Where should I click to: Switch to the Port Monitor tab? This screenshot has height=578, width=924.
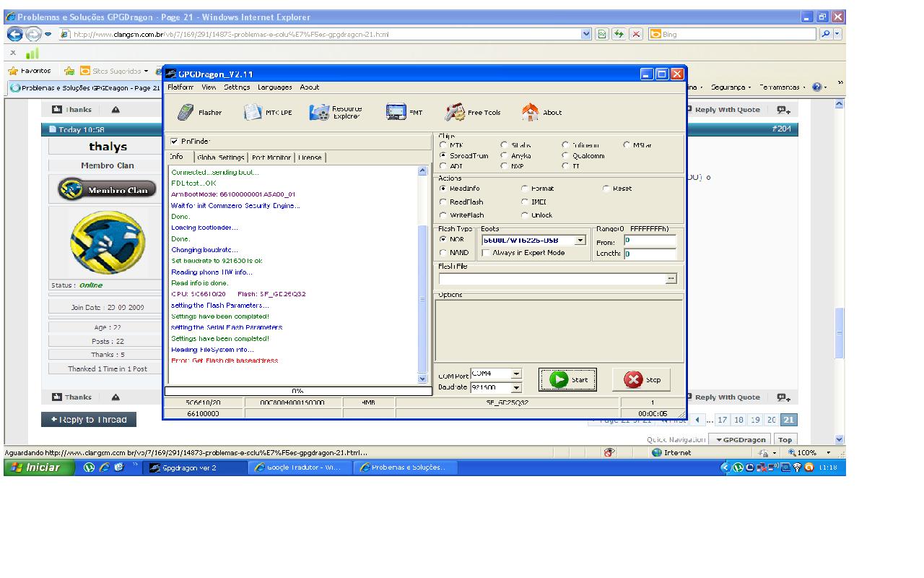click(x=271, y=158)
